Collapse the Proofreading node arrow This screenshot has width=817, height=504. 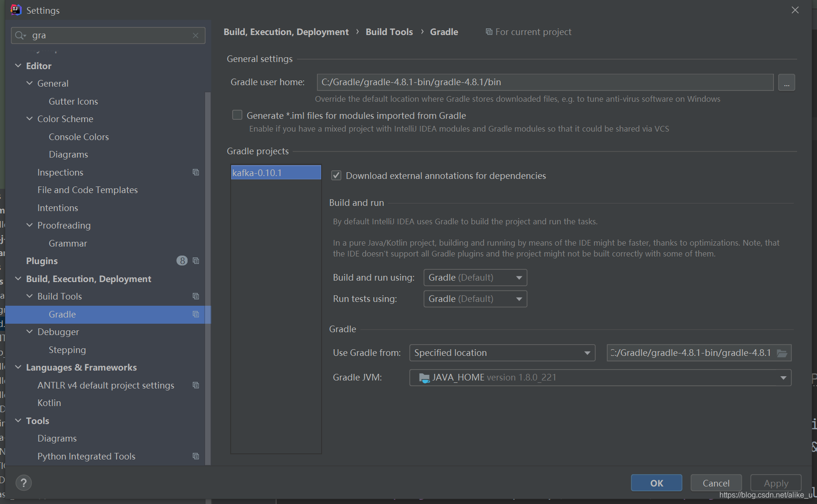click(29, 225)
